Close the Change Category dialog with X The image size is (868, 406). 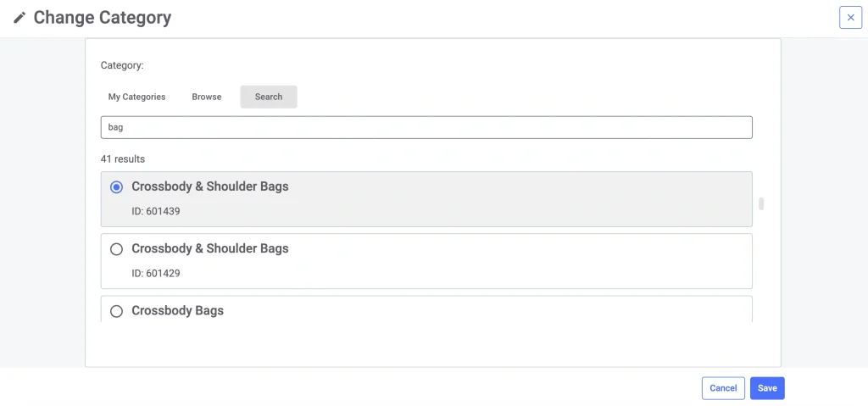coord(850,18)
